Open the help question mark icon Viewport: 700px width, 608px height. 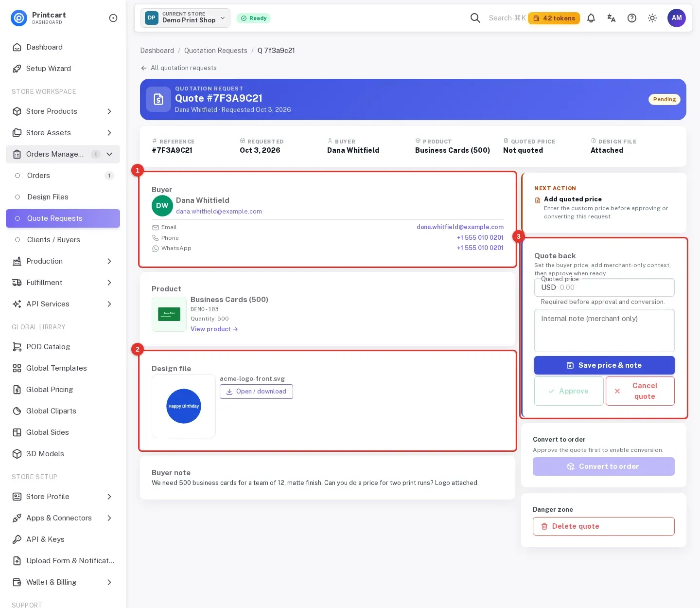tap(632, 18)
